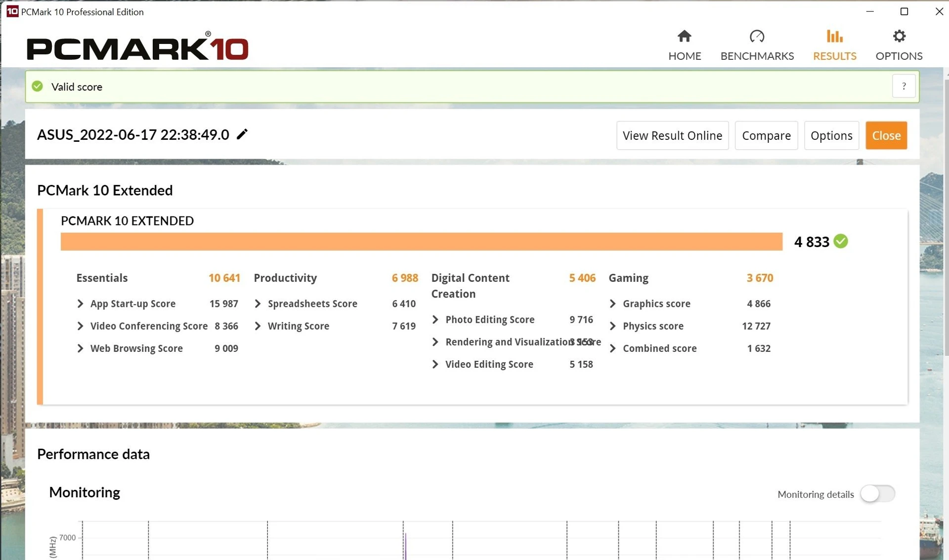
Task: Click the App Start-up value 15 987
Action: coord(223,303)
